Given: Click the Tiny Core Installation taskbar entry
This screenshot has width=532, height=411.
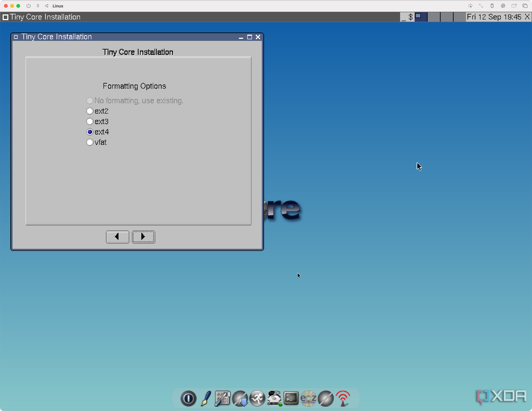Looking at the screenshot, I should click(42, 17).
